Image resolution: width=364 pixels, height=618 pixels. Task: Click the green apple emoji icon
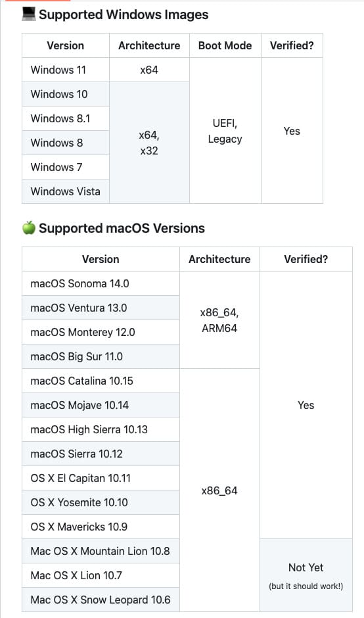point(28,228)
